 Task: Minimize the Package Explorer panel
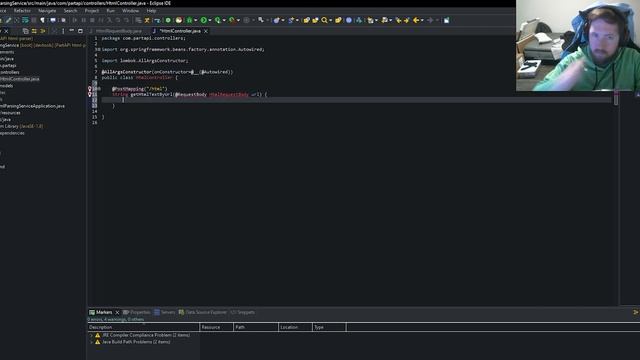tap(71, 31)
